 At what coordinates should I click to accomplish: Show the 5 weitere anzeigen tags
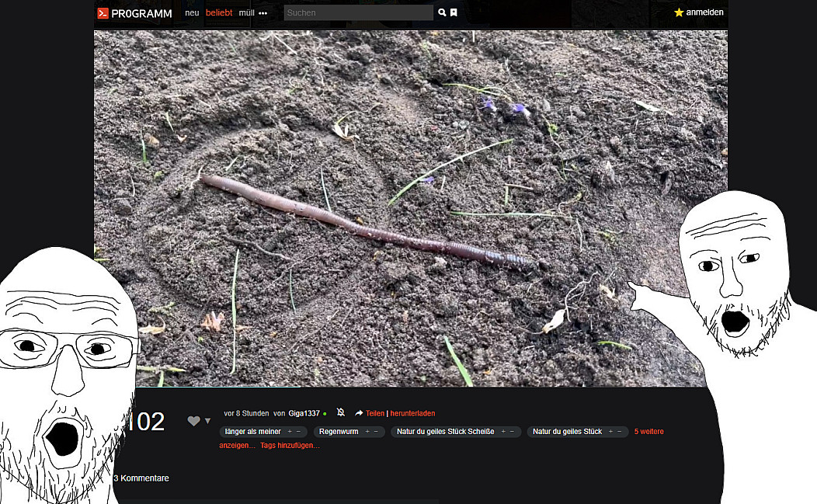click(x=648, y=431)
